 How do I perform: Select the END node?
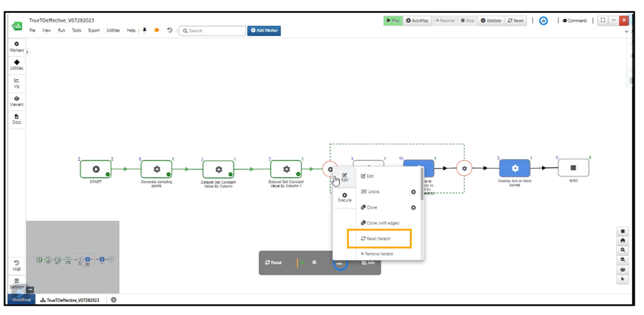[x=574, y=168]
